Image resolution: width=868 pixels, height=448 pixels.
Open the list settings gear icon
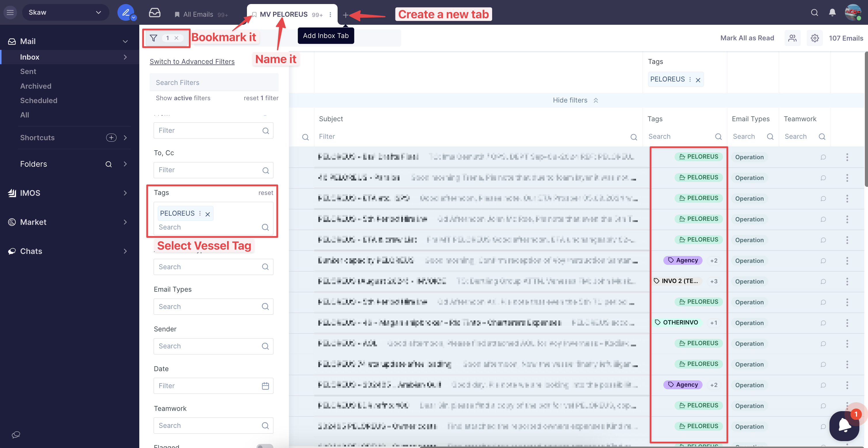(x=814, y=38)
